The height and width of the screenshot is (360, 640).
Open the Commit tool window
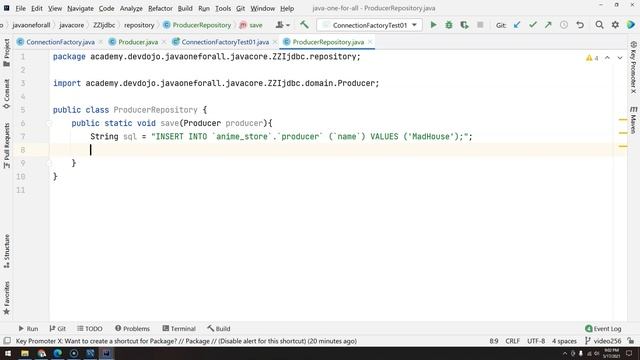pos(7,94)
